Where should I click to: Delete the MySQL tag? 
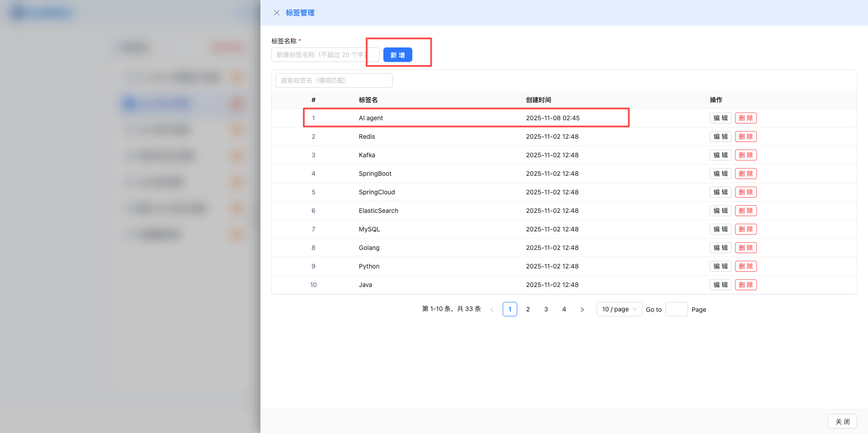pos(745,229)
